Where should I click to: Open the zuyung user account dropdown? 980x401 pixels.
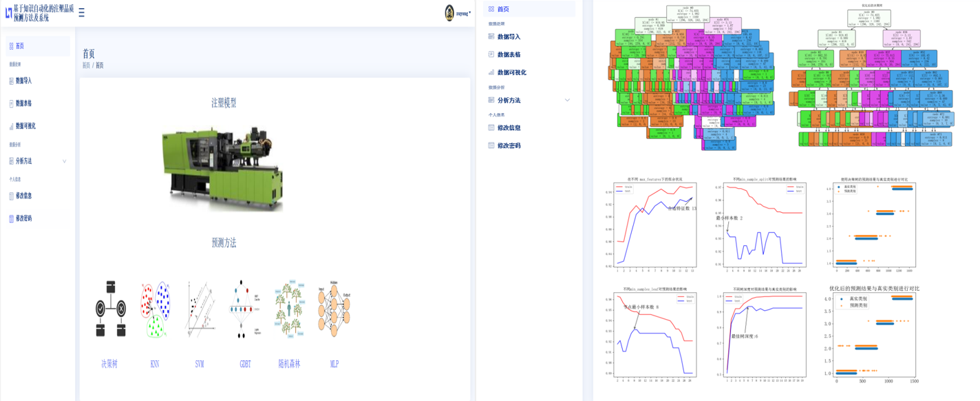464,13
